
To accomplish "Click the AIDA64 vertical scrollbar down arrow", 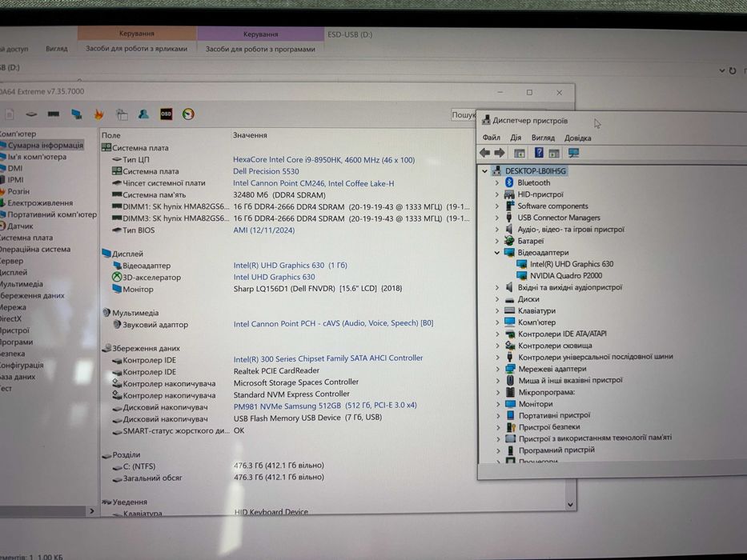I will (x=570, y=504).
